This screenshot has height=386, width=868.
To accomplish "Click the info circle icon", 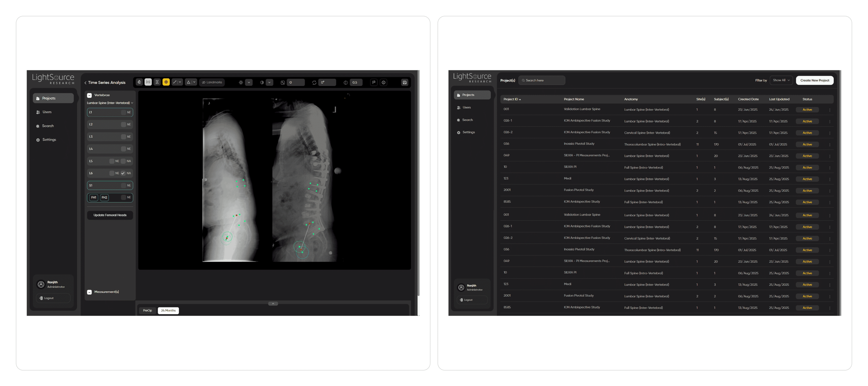I will pyautogui.click(x=383, y=82).
